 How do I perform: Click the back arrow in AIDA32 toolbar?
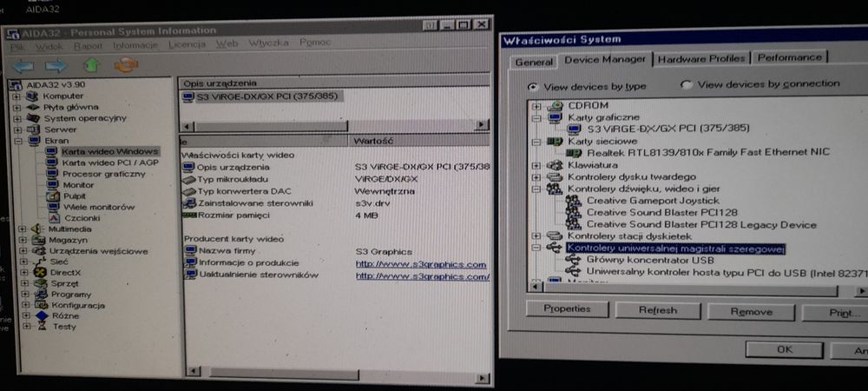tap(23, 66)
